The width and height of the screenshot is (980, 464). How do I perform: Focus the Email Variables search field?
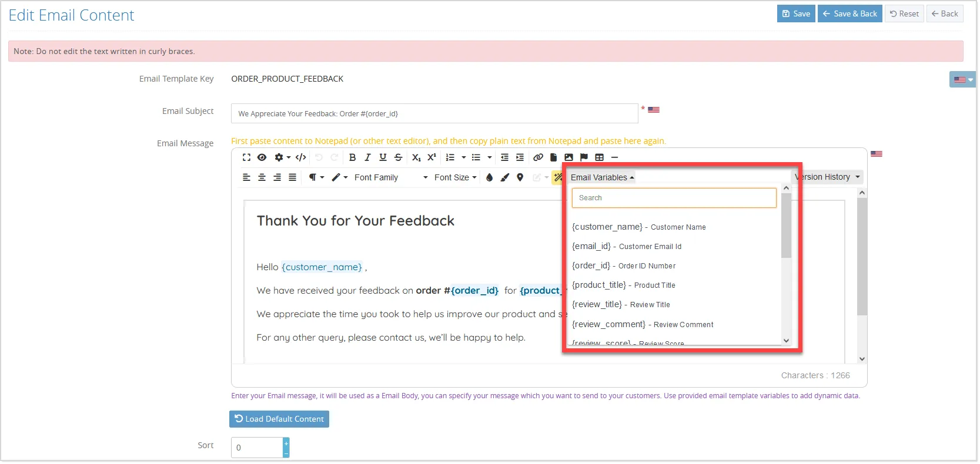click(674, 198)
